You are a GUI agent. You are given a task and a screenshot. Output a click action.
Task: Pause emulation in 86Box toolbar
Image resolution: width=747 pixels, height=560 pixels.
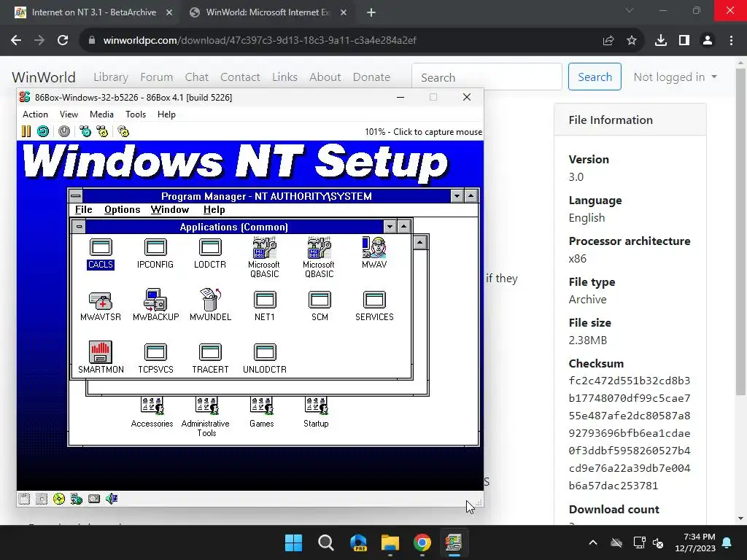click(x=26, y=131)
